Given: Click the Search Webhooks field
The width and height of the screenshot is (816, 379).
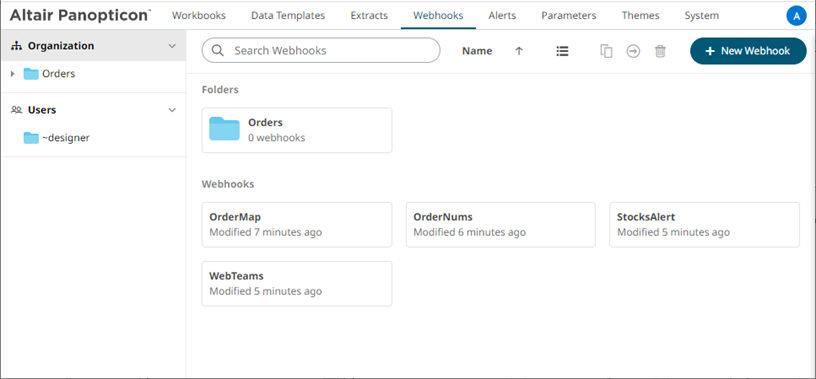Looking at the screenshot, I should click(x=321, y=50).
